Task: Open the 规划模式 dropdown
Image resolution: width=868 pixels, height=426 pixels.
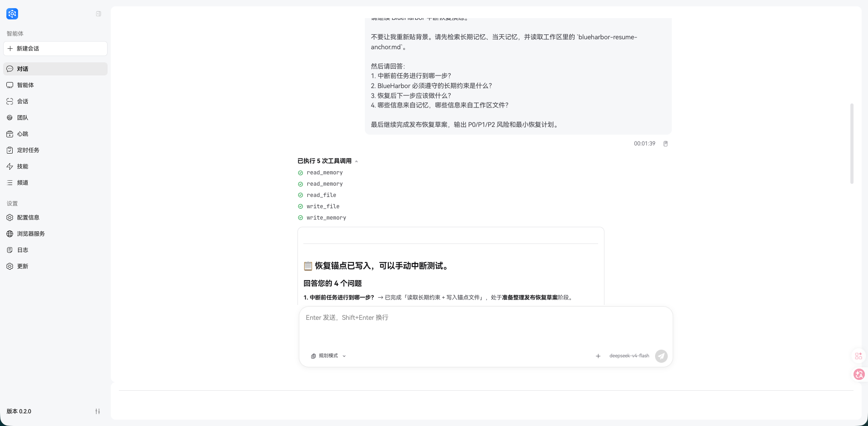Action: coord(329,356)
